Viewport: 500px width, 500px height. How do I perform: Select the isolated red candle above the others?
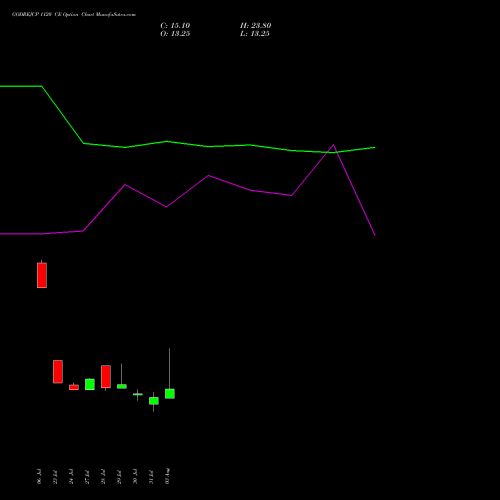coord(42,275)
